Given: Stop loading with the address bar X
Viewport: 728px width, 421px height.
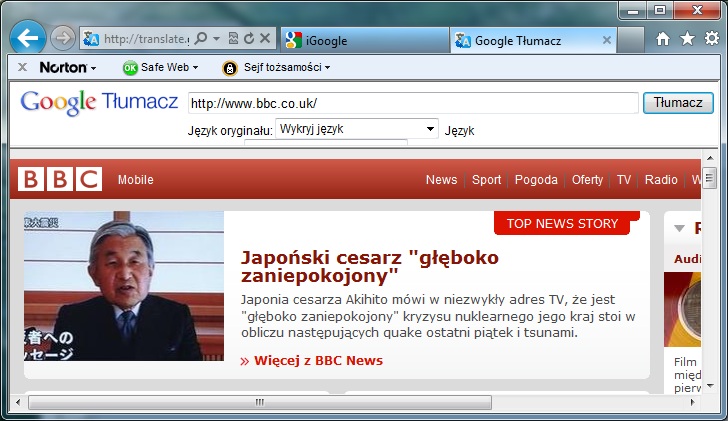Looking at the screenshot, I should click(265, 38).
